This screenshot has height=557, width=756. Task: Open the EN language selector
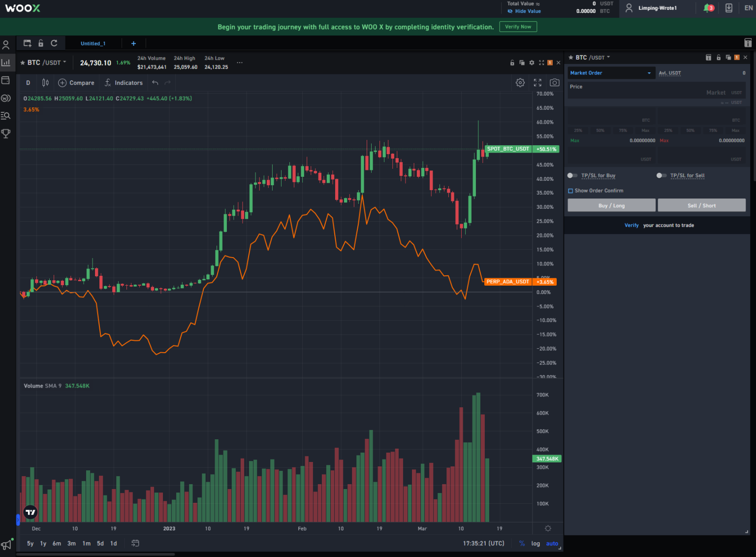click(x=748, y=8)
